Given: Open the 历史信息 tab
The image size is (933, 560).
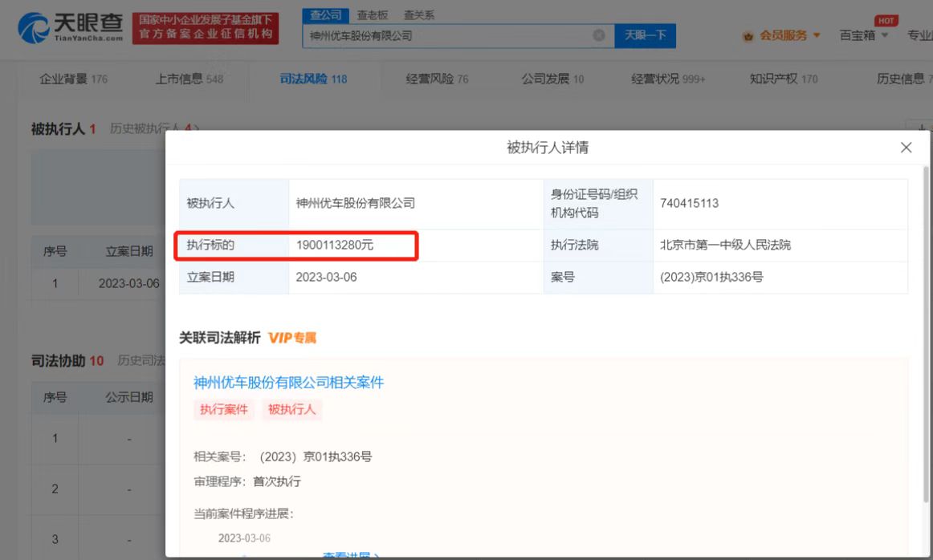Looking at the screenshot, I should [x=904, y=79].
